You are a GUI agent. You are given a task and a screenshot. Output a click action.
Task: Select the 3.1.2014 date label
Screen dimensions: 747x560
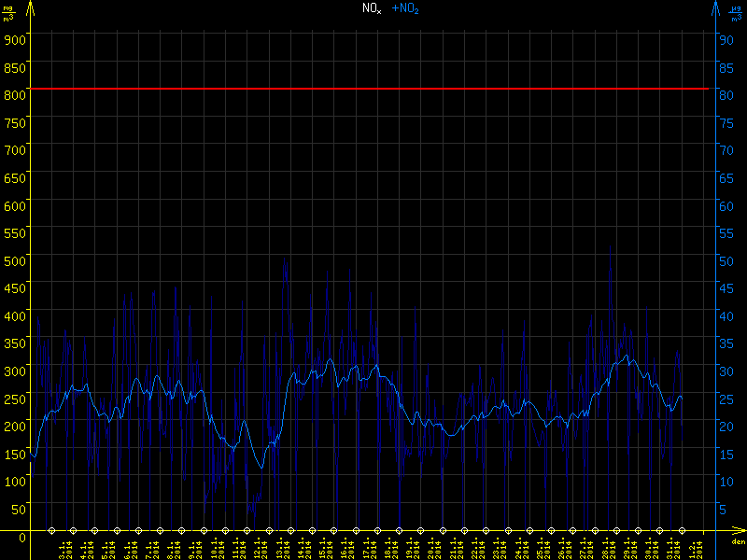click(62, 547)
